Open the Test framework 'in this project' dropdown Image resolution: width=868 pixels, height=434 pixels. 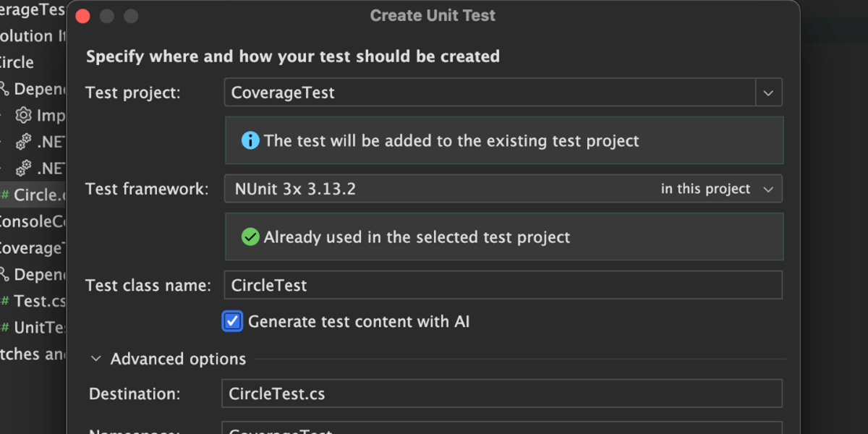click(716, 189)
